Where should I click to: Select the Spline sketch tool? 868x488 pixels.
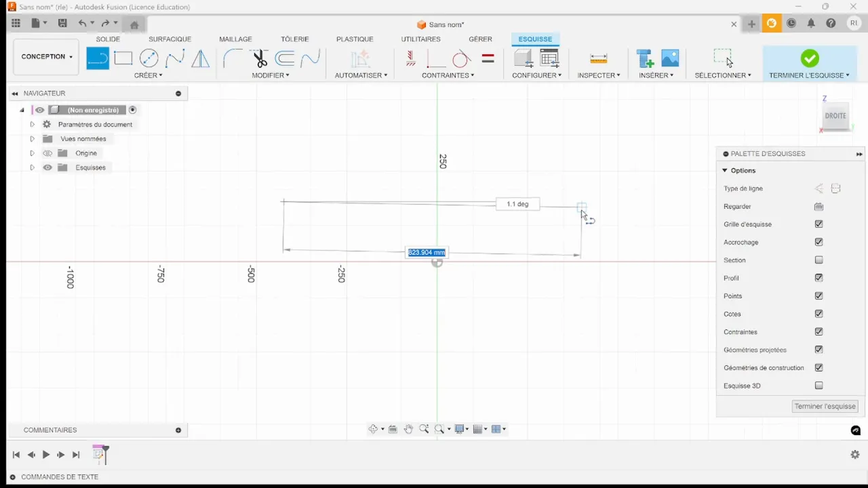[175, 59]
